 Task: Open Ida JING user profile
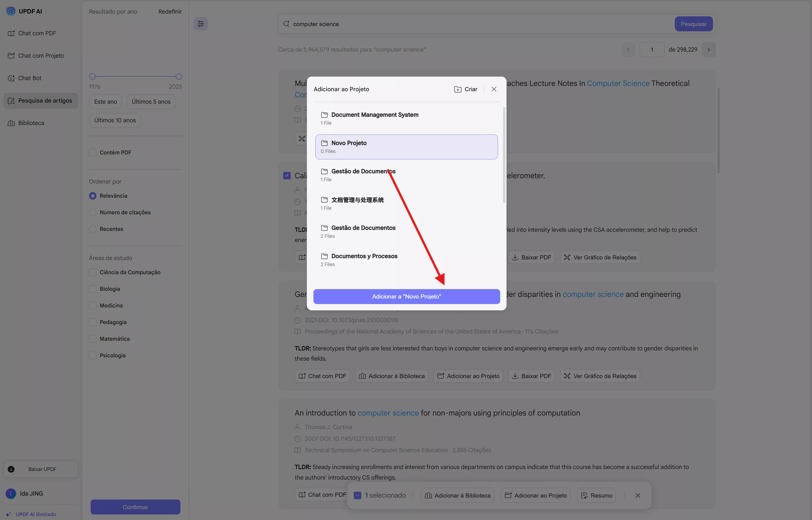25,493
